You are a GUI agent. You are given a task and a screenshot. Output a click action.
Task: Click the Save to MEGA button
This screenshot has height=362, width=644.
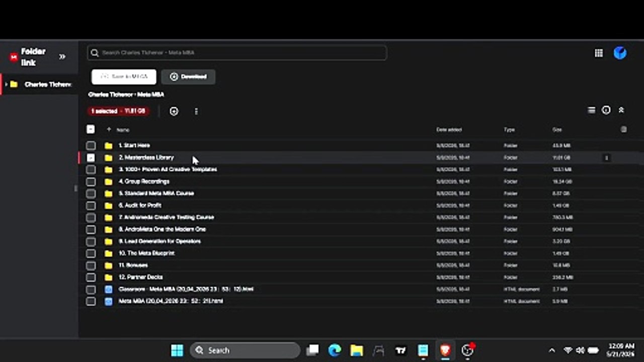pos(124,76)
